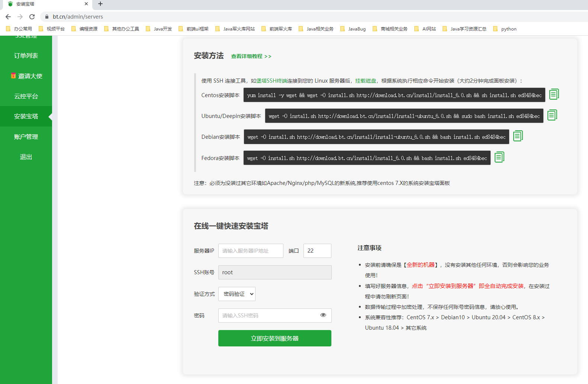Click the 端口 port field
588x384 pixels.
click(x=317, y=251)
